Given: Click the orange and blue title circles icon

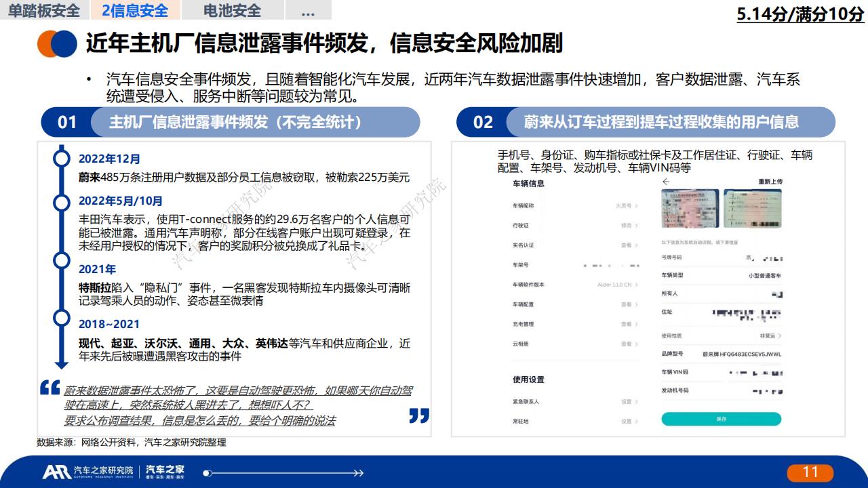Looking at the screenshot, I should (x=57, y=44).
